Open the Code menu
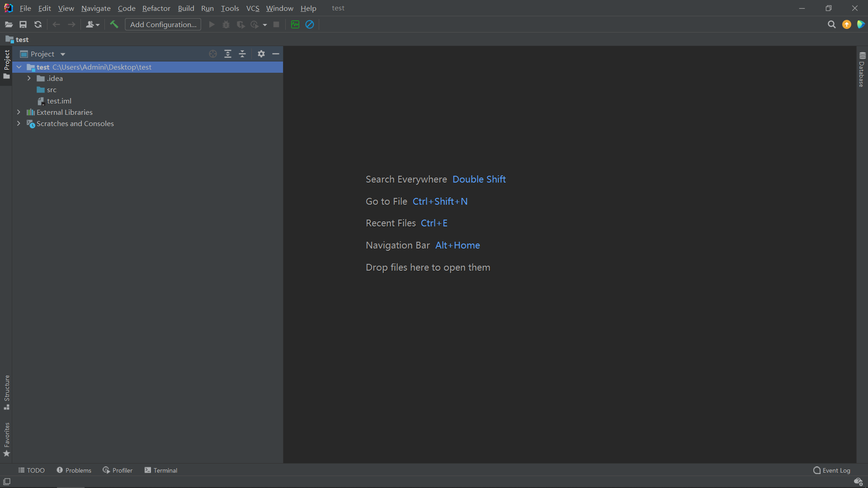The image size is (868, 488). point(127,8)
